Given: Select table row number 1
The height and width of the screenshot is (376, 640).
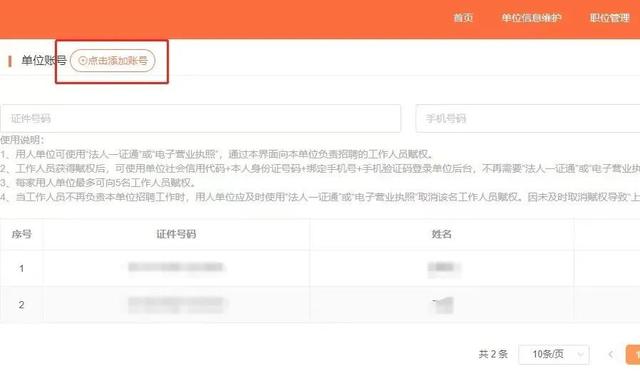Looking at the screenshot, I should click(320, 268).
